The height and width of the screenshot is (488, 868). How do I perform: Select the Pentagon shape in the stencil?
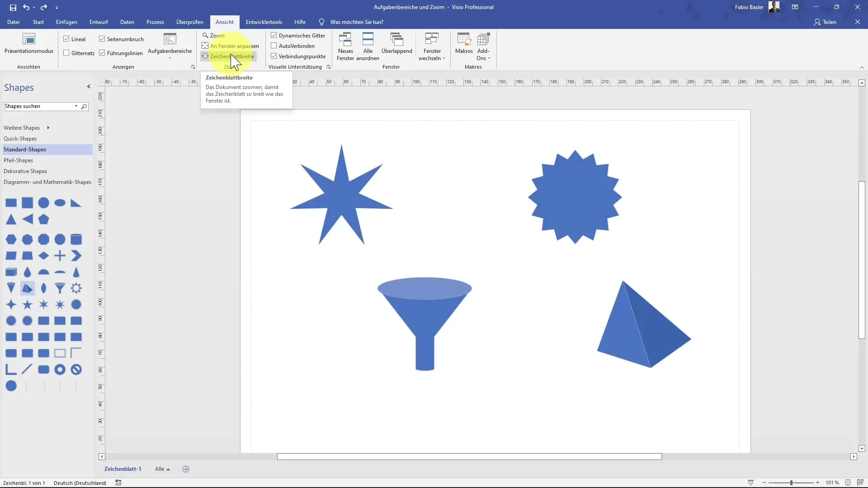[44, 220]
